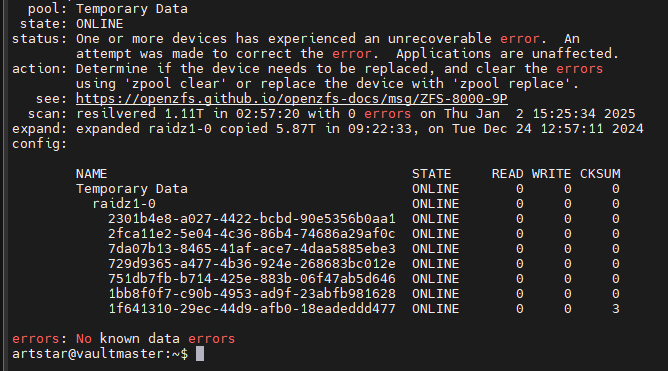668x371 pixels.
Task: Select disk 751db7fb-b714-425e-883b-06f47ab5d646 name
Action: click(x=252, y=279)
